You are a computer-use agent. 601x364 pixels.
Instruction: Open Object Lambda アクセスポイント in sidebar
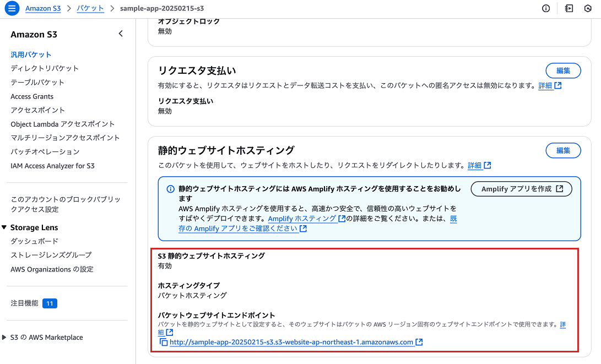(x=62, y=124)
